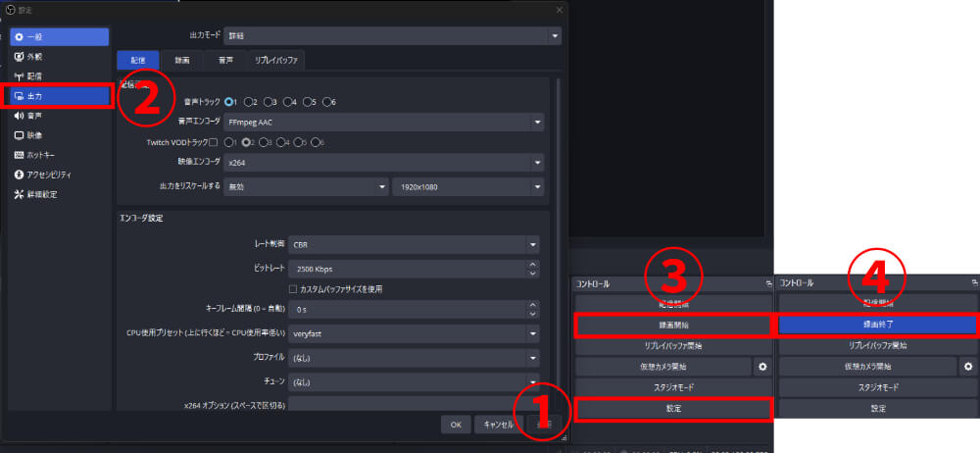The height and width of the screenshot is (453, 980).
Task: Enable the Twitch VODトラック checkbox
Action: point(213,142)
